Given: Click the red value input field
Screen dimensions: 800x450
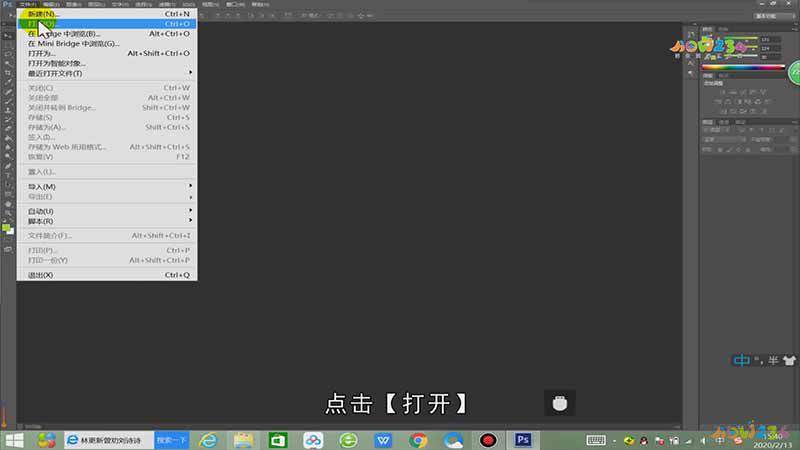Looking at the screenshot, I should pyautogui.click(x=770, y=39).
